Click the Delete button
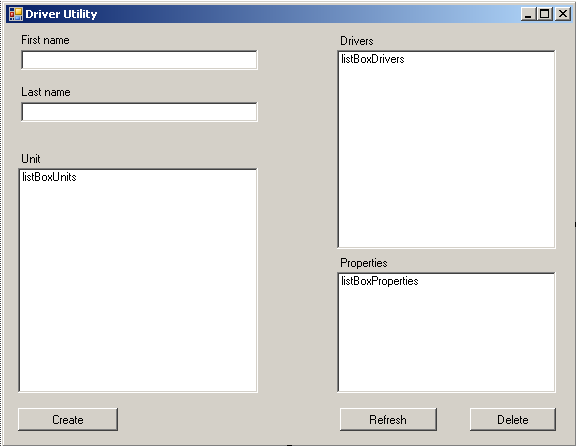Image resolution: width=576 pixels, height=446 pixels. tap(513, 419)
